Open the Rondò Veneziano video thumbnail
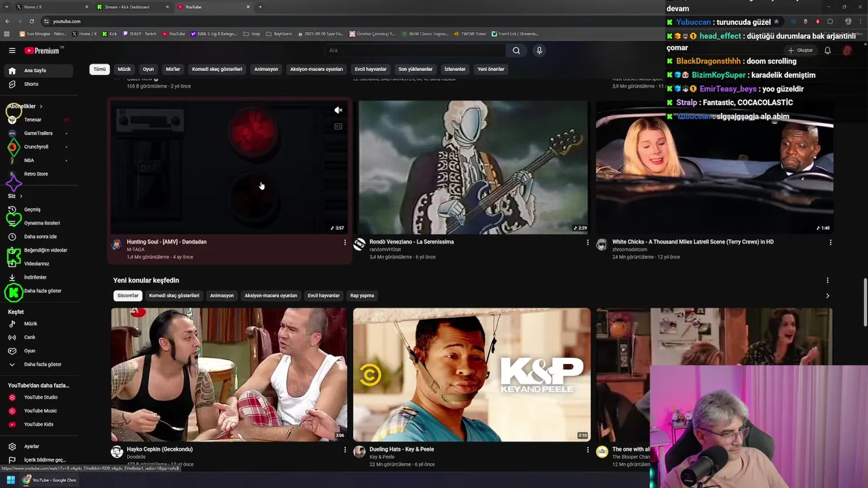868x488 pixels. 473,167
